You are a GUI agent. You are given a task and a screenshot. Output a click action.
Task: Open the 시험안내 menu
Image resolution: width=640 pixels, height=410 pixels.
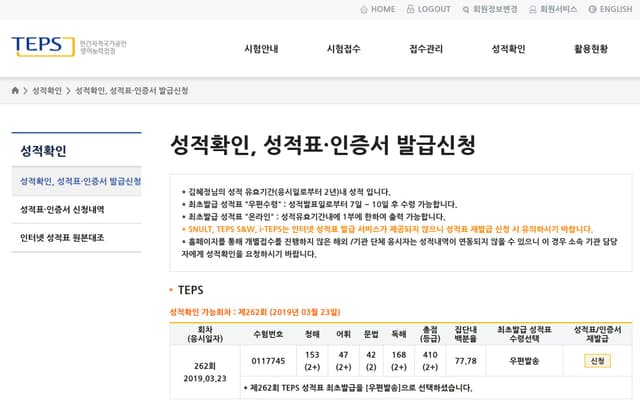point(261,49)
